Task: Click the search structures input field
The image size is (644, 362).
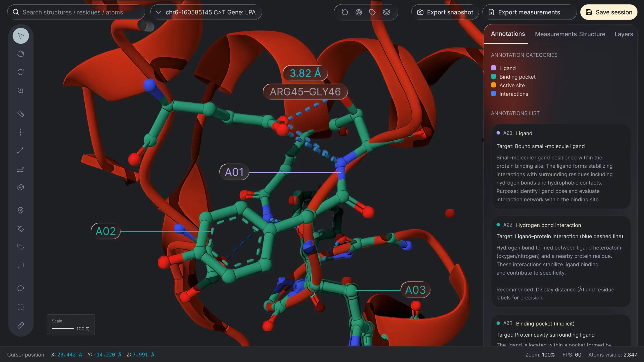Action: (x=76, y=12)
